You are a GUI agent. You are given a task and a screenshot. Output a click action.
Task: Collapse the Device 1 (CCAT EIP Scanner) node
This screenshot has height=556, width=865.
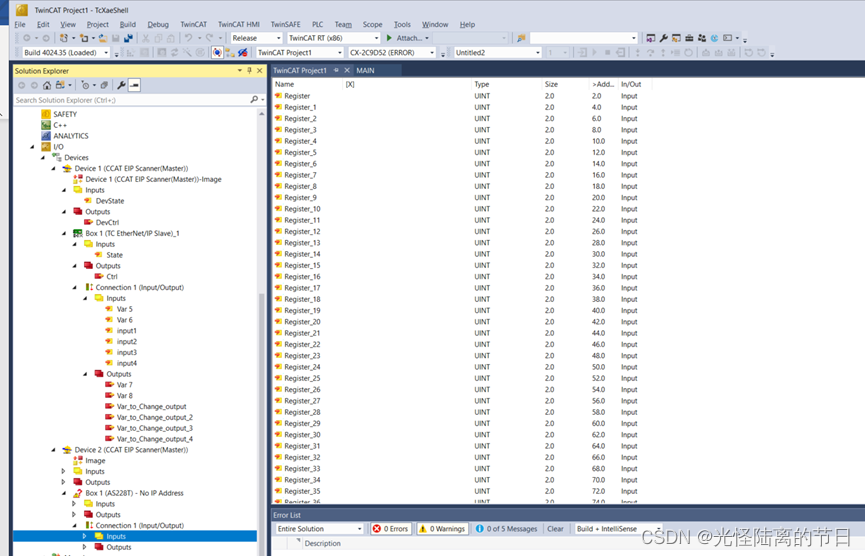54,168
